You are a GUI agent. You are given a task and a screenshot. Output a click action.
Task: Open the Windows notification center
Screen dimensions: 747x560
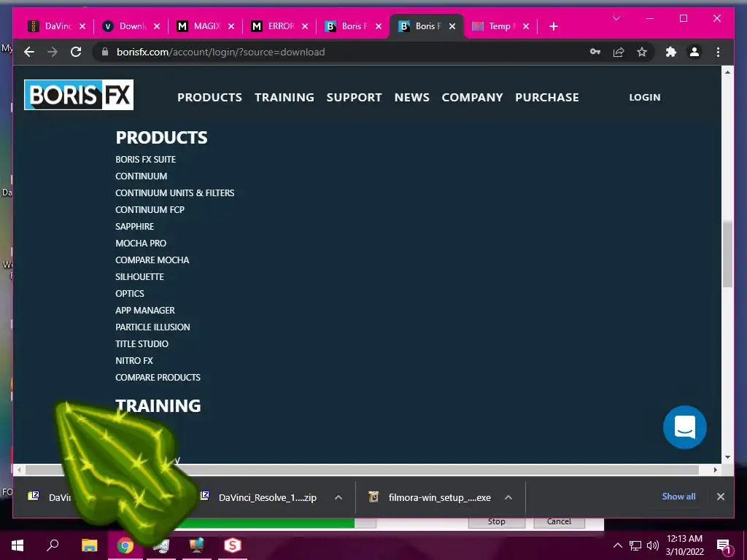point(724,546)
